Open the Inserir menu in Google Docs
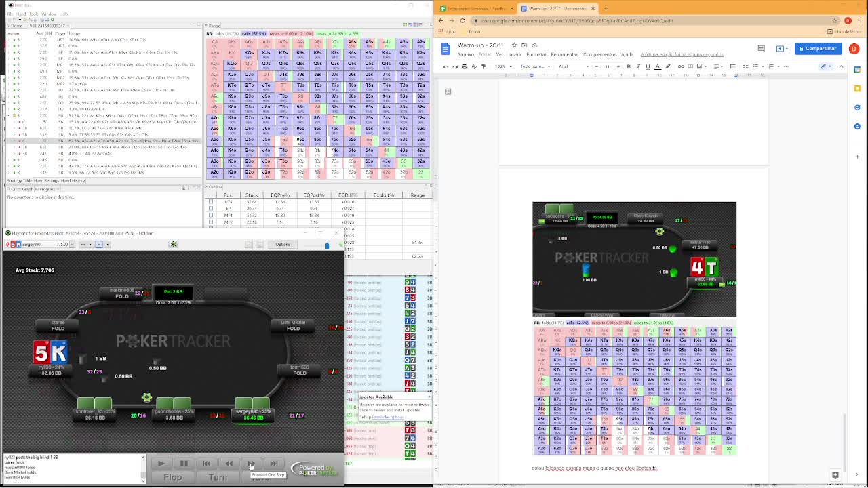The image size is (868, 488). point(515,54)
